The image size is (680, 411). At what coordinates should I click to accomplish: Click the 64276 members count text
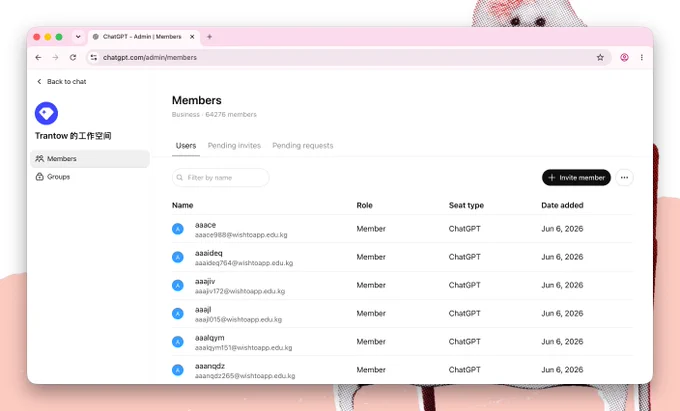click(231, 114)
